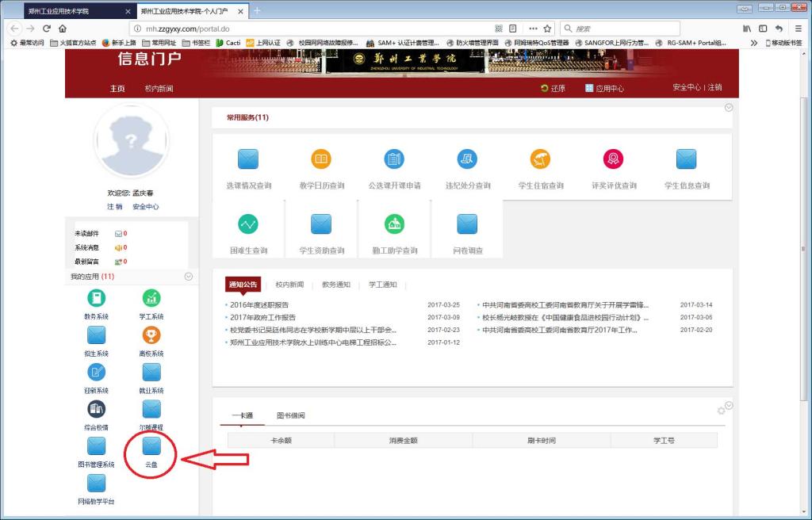Open 一卡通 panel settings gear
Screen dimensions: 812x520
pos(721,411)
